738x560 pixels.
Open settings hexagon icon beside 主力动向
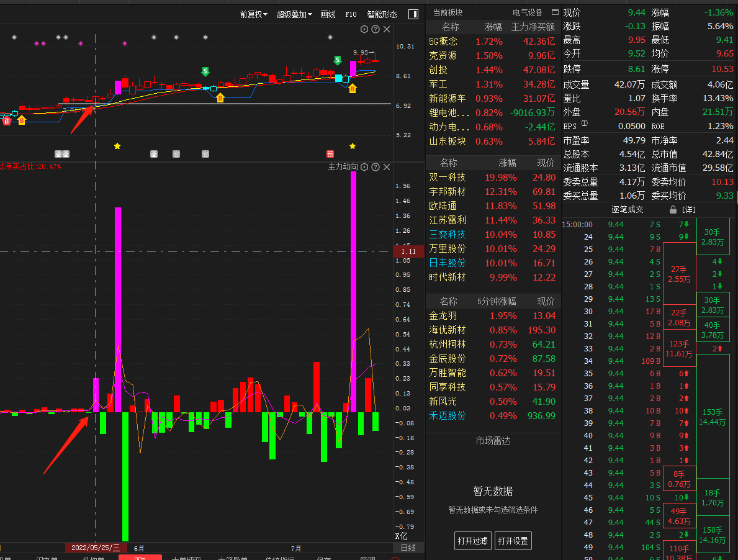click(364, 167)
